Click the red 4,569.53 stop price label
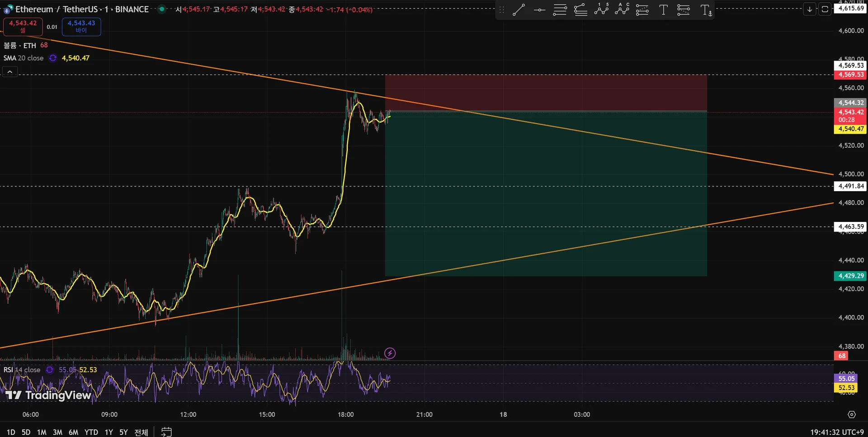The width and height of the screenshot is (868, 437). [x=850, y=75]
